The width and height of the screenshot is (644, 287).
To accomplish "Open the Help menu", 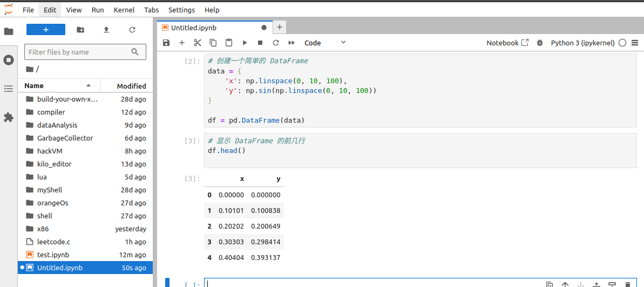I will tap(212, 10).
